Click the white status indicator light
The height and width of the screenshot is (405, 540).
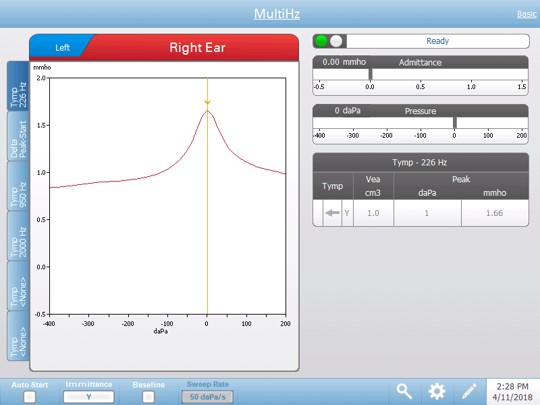pos(336,41)
